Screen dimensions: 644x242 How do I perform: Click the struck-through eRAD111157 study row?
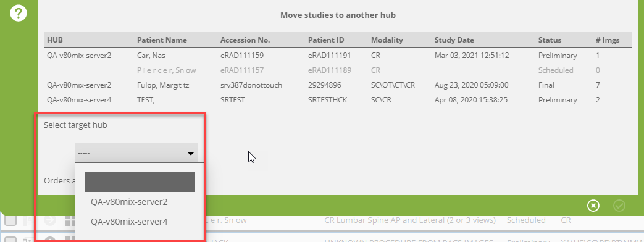(338, 70)
